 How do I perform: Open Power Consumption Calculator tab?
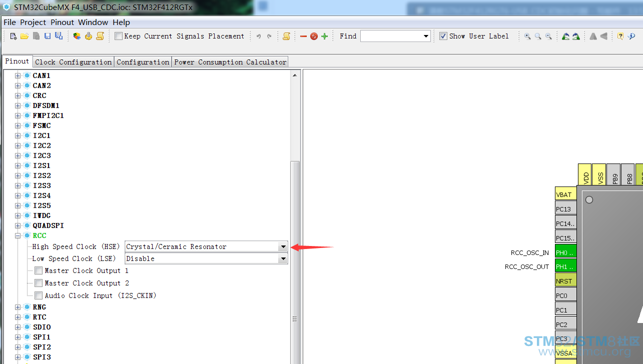[x=230, y=62]
